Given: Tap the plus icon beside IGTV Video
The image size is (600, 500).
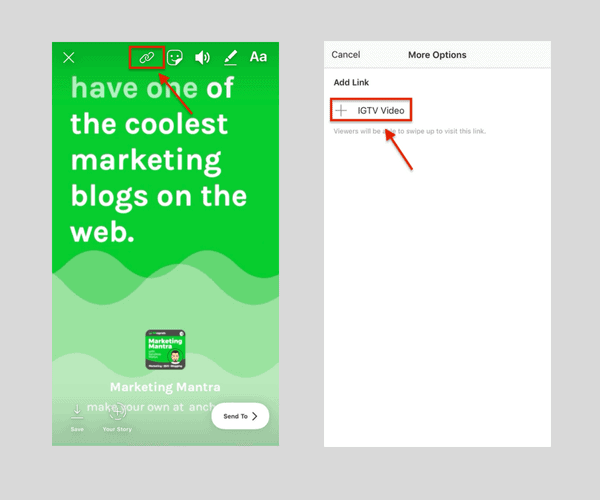Looking at the screenshot, I should 341,111.
